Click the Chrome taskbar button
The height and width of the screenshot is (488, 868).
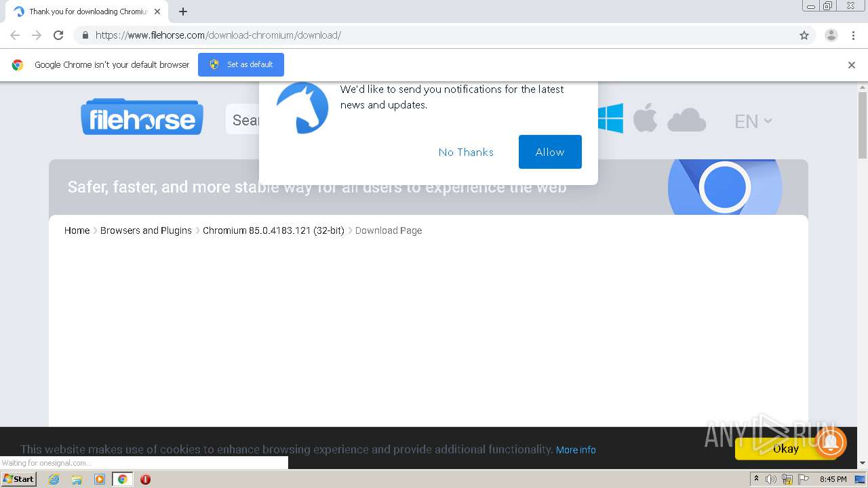point(122,479)
